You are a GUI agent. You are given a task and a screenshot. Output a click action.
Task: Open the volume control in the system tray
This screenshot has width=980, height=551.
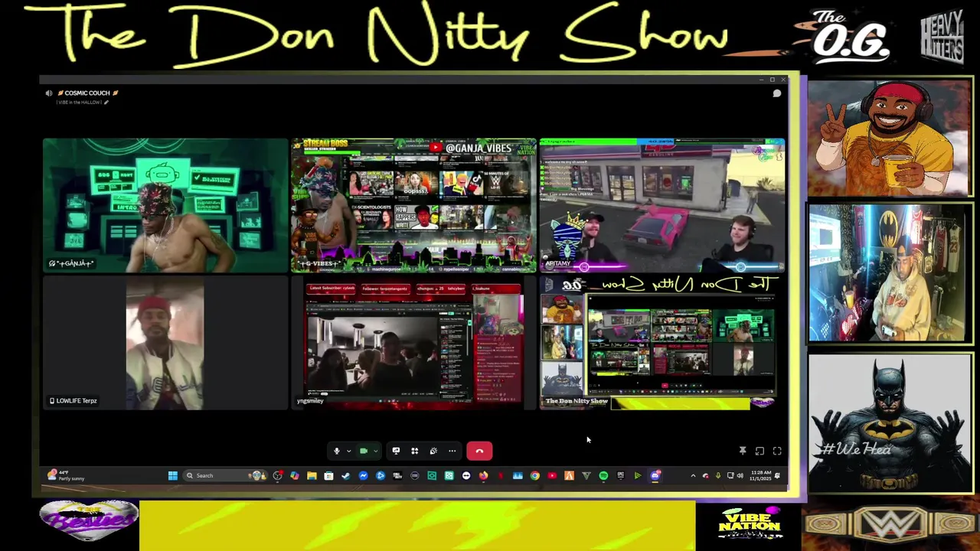pyautogui.click(x=740, y=475)
